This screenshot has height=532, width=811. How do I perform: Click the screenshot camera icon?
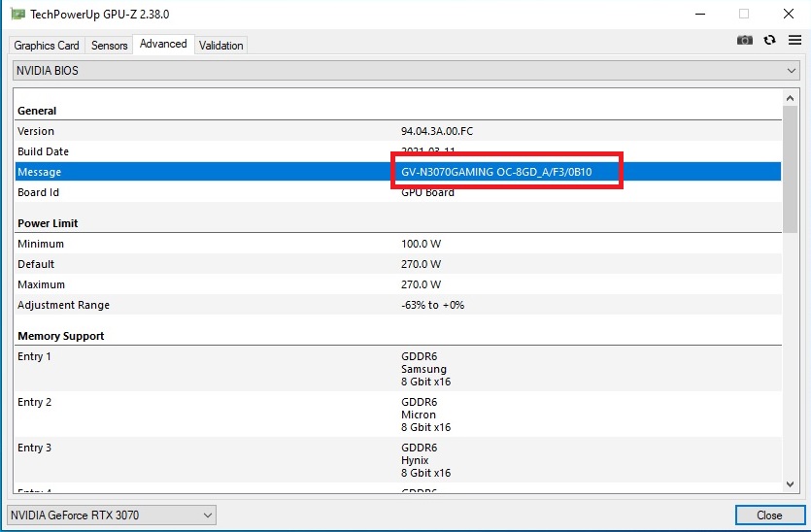click(745, 40)
